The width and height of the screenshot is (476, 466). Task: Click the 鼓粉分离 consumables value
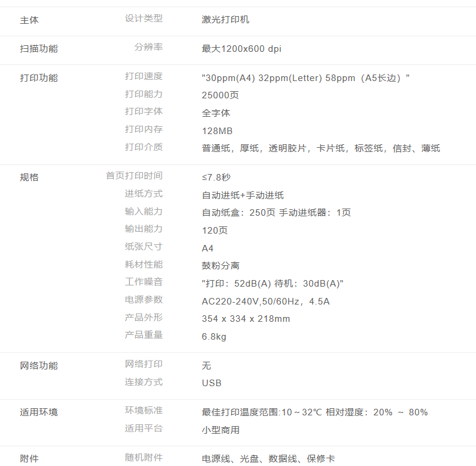click(221, 266)
